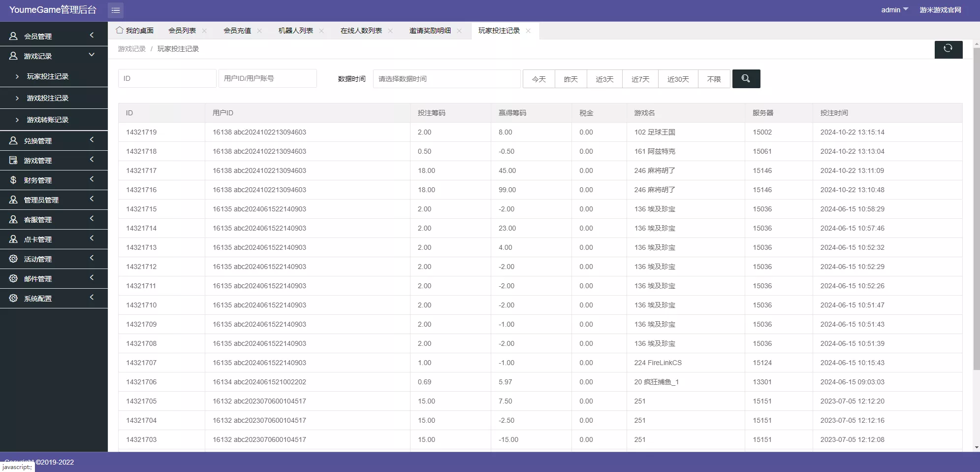Click the 系统配置 gear icon
Image resolution: width=980 pixels, height=472 pixels.
coord(13,298)
